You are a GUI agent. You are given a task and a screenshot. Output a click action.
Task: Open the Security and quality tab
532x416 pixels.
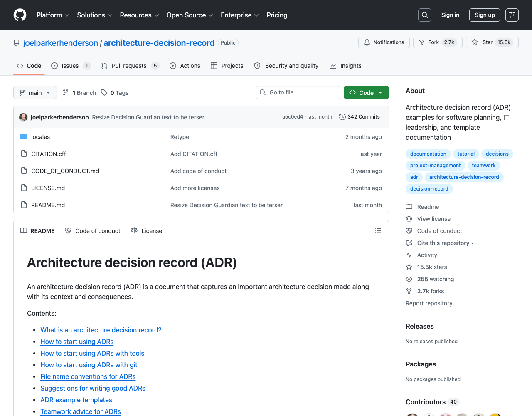pyautogui.click(x=286, y=66)
